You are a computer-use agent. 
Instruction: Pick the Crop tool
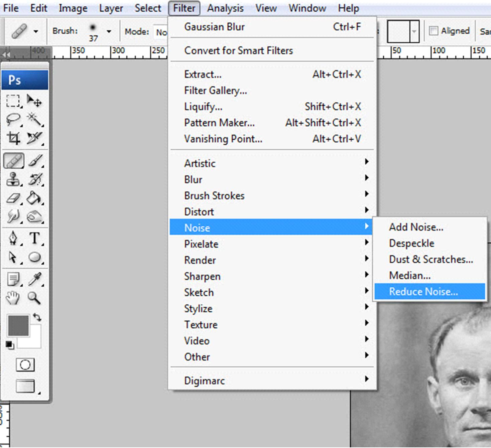pos(13,138)
